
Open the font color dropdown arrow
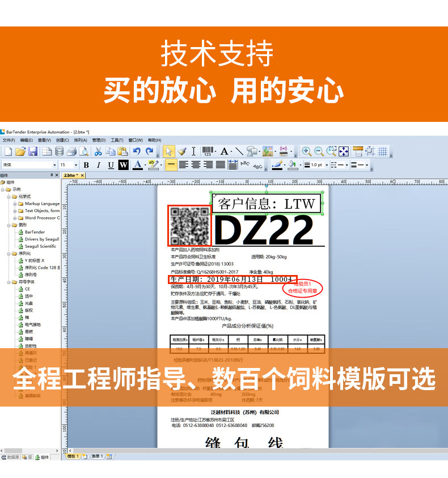[x=145, y=165]
